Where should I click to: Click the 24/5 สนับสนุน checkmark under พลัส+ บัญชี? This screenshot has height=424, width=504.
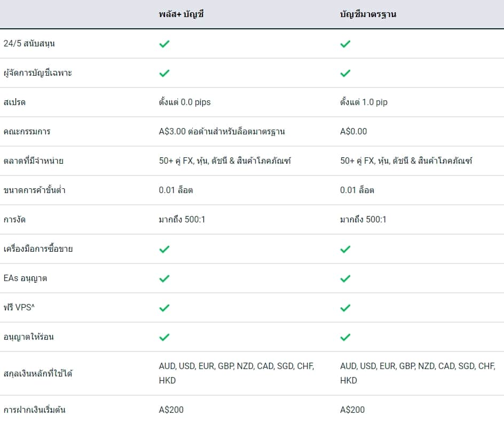[164, 44]
